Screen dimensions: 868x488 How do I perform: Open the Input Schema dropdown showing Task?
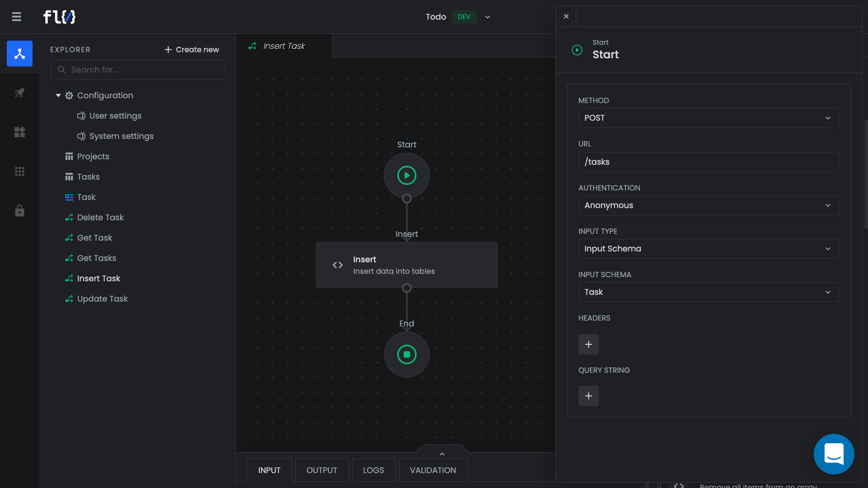pos(709,292)
